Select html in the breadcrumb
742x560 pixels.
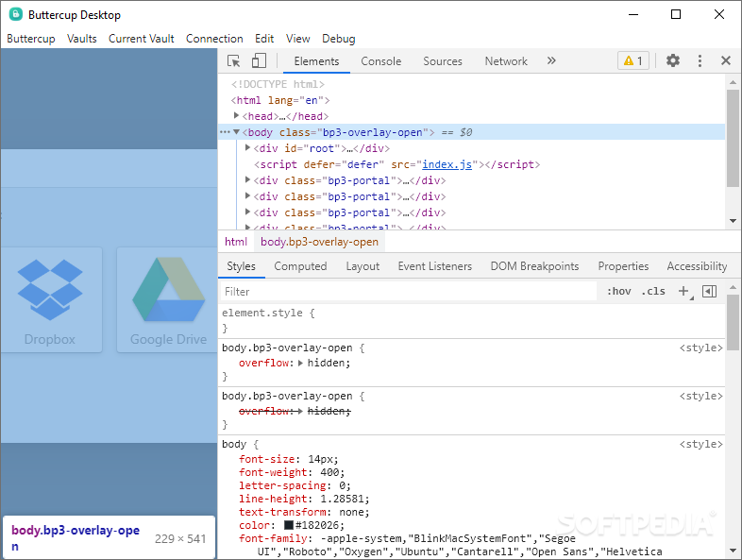(236, 242)
